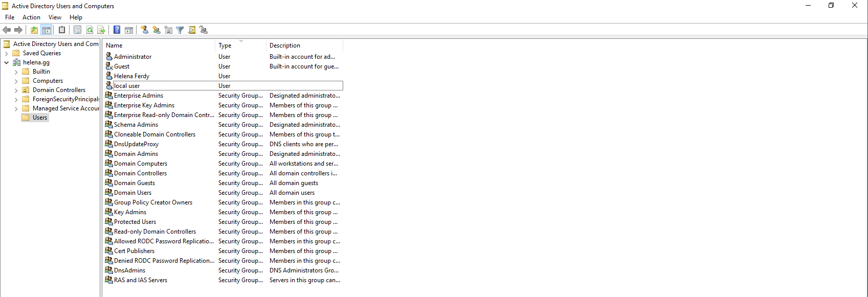Collapse the helena.gg domain node
Viewport: 868px width, 297px height.
coord(6,62)
